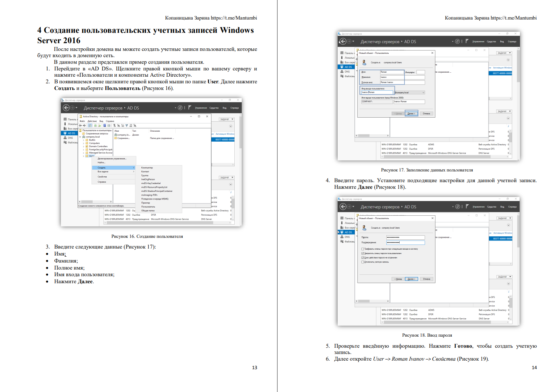The image size is (555, 392).
Task: Click the 'Далее >' button in Figure 18 dialog
Action: [411, 279]
